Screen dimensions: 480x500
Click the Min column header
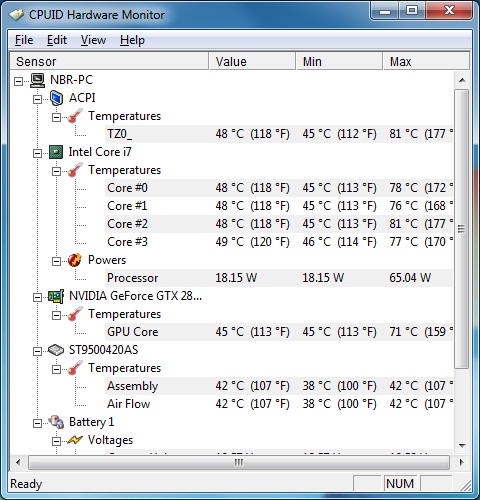coord(339,61)
